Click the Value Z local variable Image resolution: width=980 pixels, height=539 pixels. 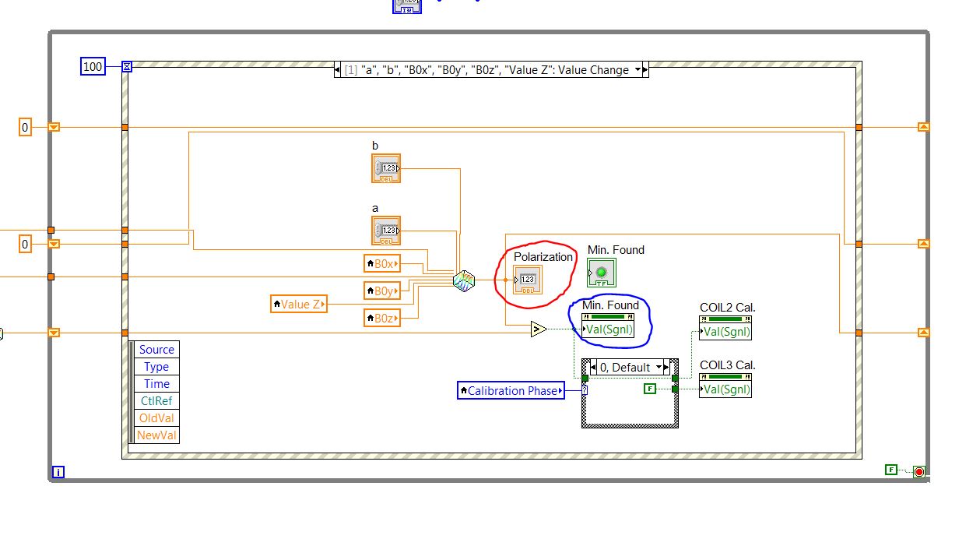299,304
